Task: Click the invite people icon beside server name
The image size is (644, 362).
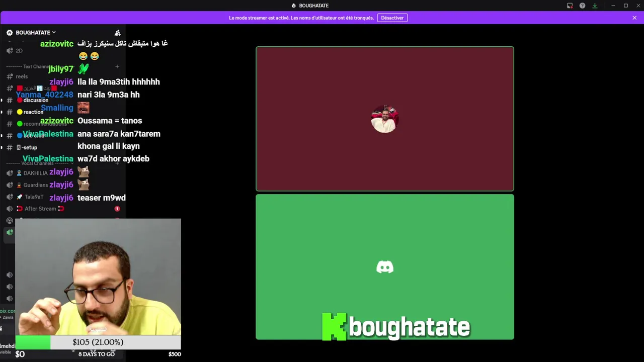Action: tap(118, 33)
